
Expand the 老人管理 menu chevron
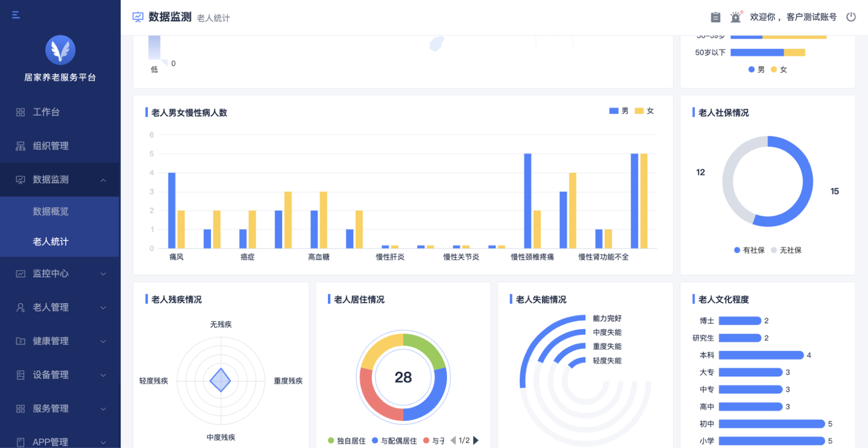[x=103, y=308]
